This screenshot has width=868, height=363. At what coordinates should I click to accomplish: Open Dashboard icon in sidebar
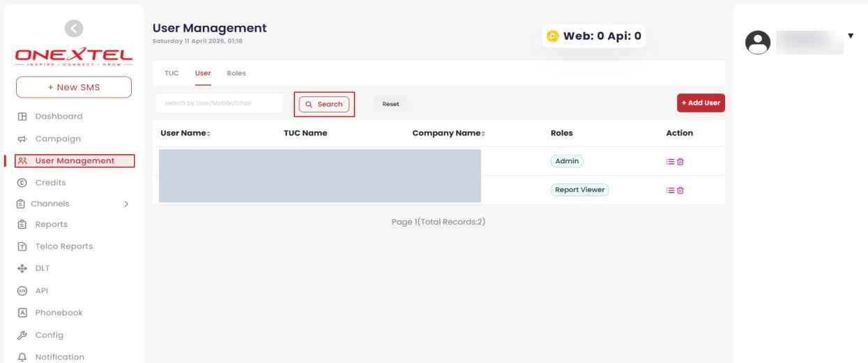[x=22, y=117]
